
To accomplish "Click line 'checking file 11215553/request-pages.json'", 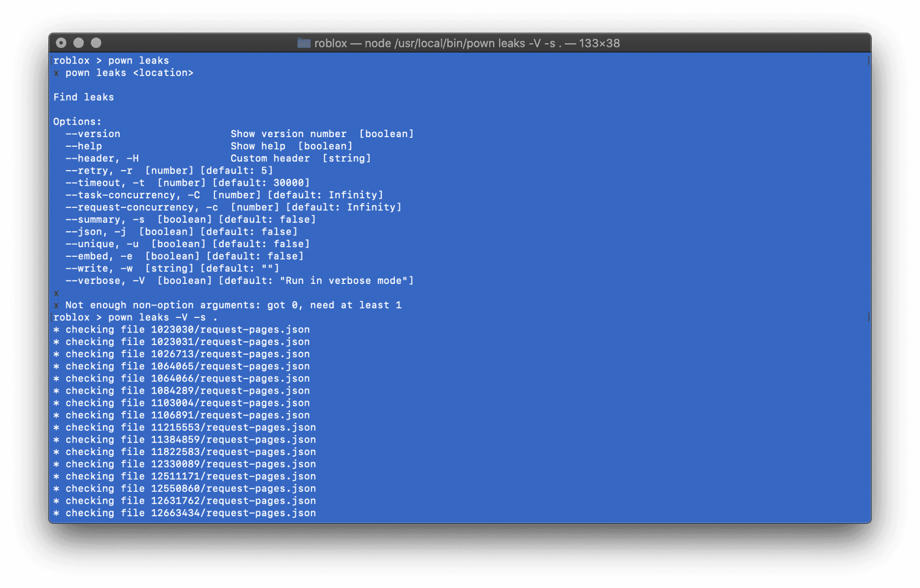I will pos(185,427).
